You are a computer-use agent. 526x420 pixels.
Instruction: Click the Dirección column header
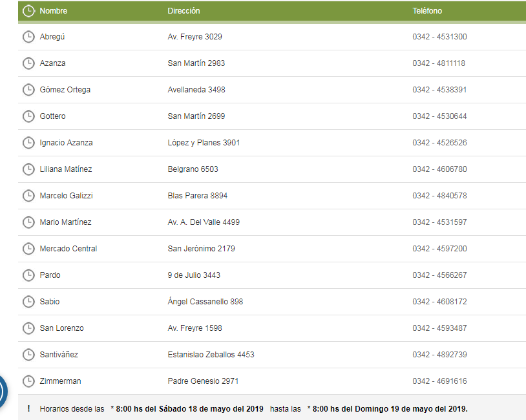(x=184, y=11)
